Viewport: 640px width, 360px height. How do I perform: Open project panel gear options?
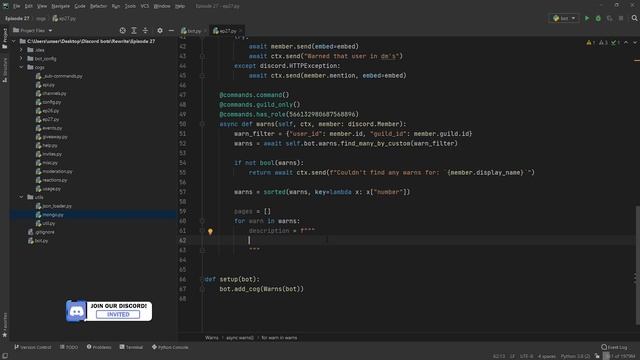160,31
